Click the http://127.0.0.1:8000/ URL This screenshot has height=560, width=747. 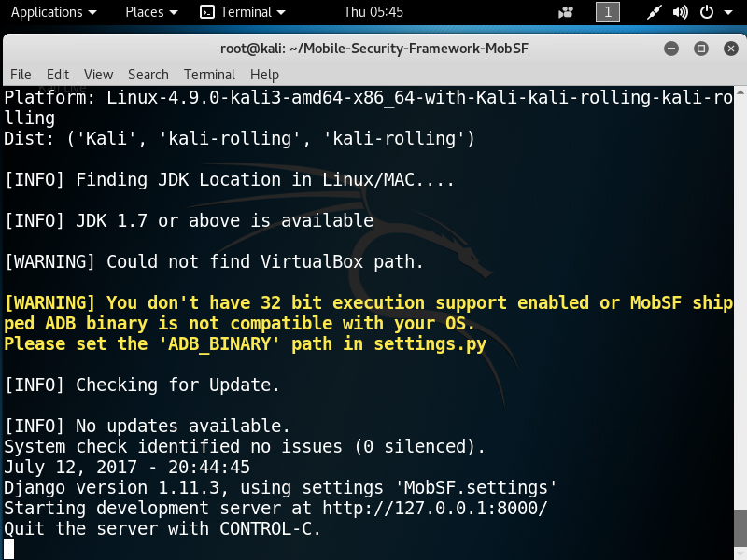tap(435, 508)
